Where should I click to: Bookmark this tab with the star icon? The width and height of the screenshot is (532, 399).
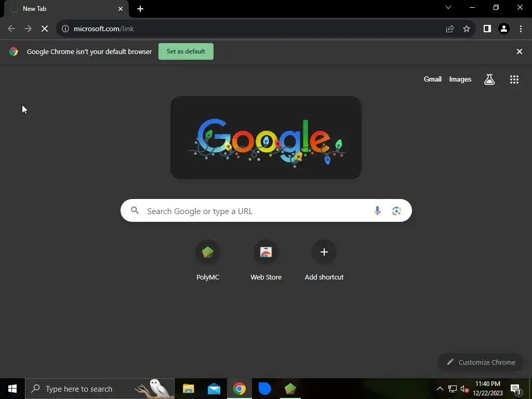click(467, 29)
